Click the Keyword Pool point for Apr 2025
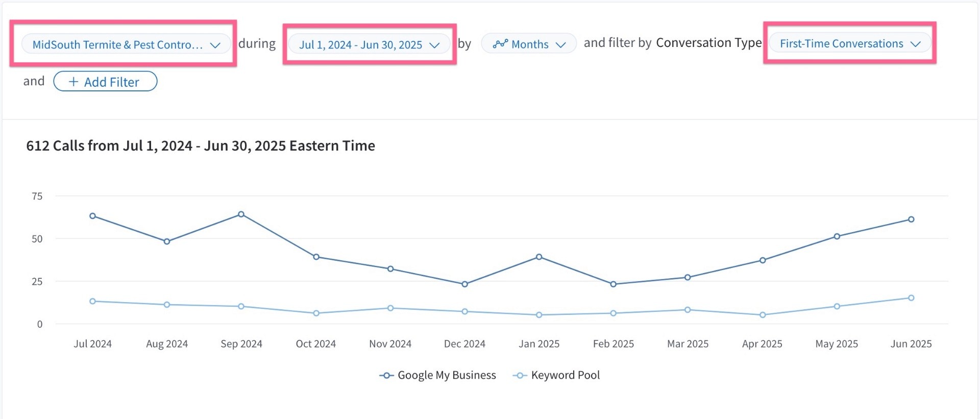The height and width of the screenshot is (419, 980). pyautogui.click(x=763, y=315)
